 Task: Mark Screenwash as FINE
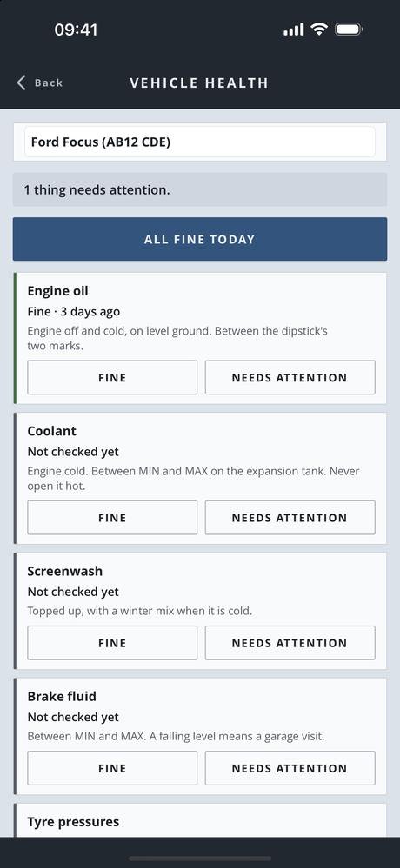click(x=112, y=643)
